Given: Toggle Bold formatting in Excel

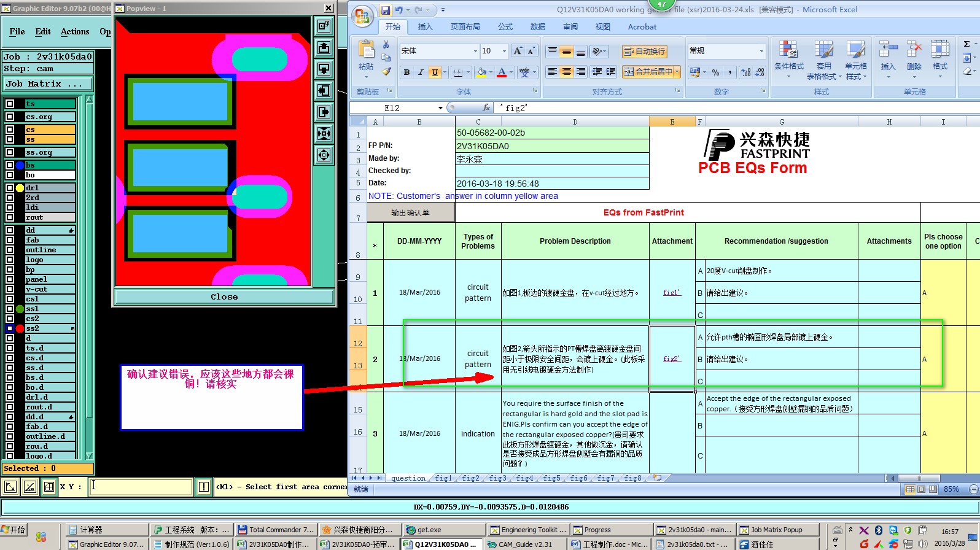Looking at the screenshot, I should click(x=406, y=72).
